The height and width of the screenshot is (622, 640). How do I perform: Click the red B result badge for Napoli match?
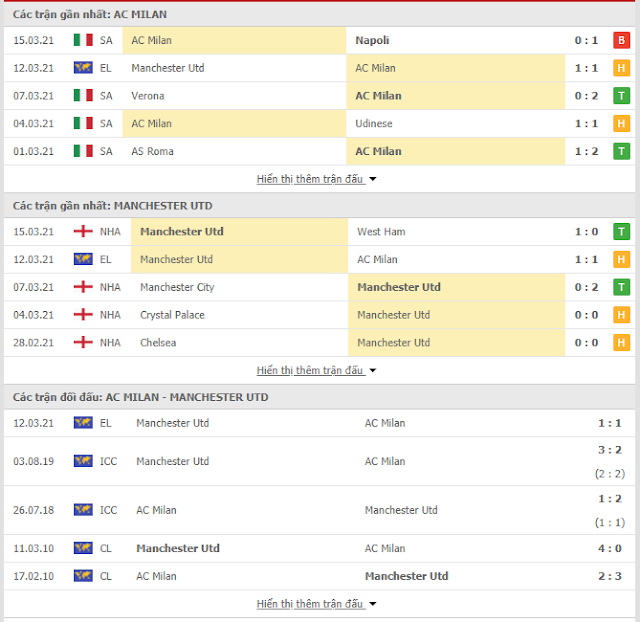coord(621,40)
